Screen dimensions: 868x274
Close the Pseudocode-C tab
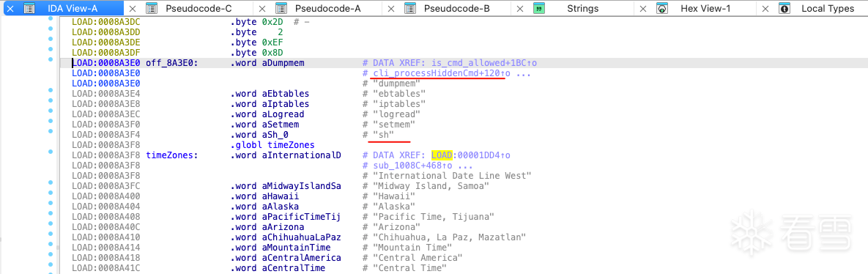coord(133,9)
